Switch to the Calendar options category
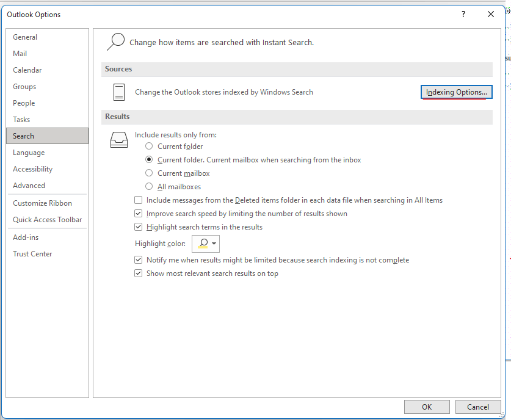This screenshot has height=420, width=511. tap(47, 70)
